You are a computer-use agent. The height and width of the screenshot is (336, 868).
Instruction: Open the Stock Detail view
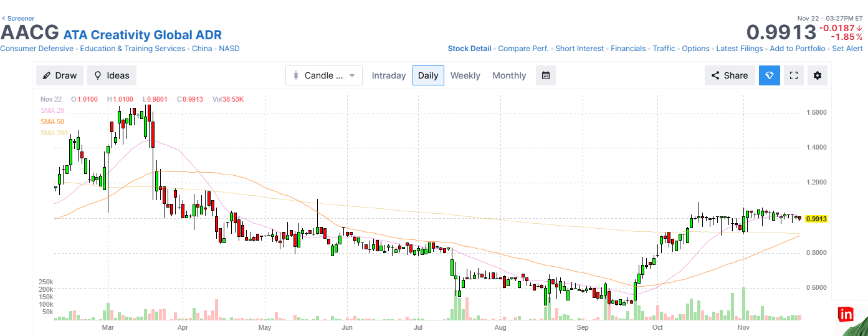(469, 49)
